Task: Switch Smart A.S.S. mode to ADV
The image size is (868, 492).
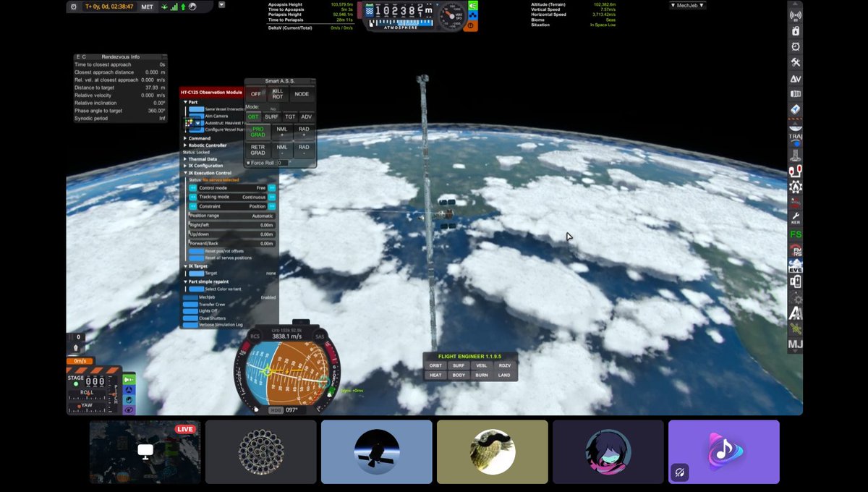Action: 307,116
